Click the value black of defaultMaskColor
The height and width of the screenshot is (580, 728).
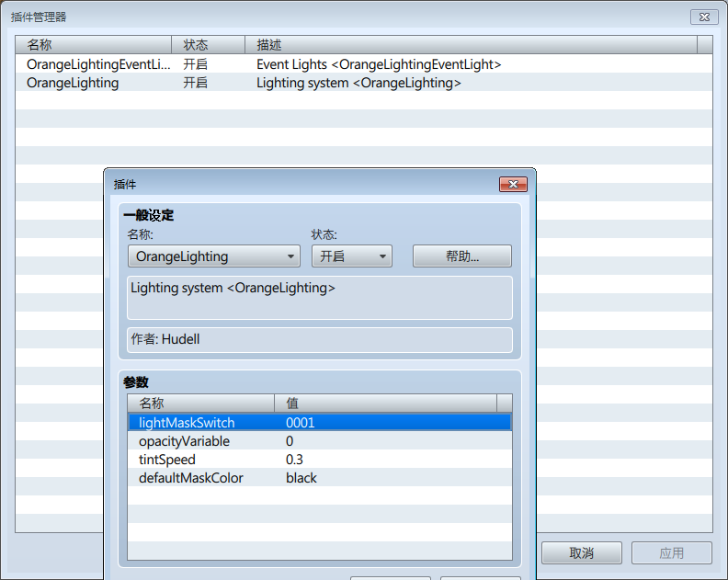coord(301,478)
